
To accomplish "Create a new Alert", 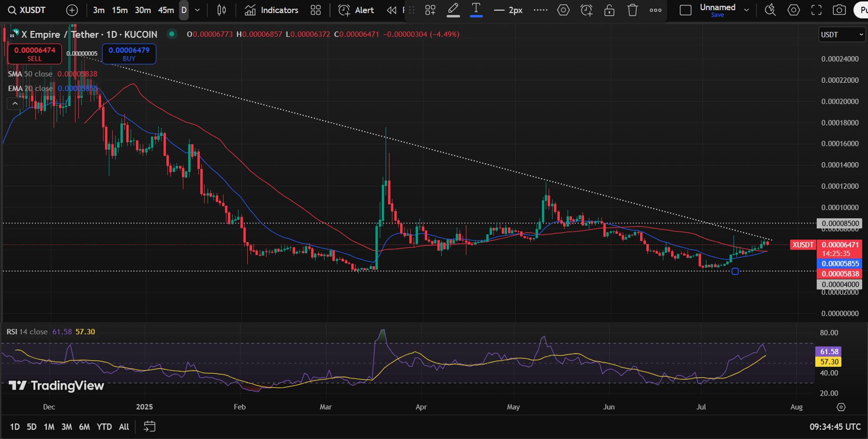I will (356, 10).
